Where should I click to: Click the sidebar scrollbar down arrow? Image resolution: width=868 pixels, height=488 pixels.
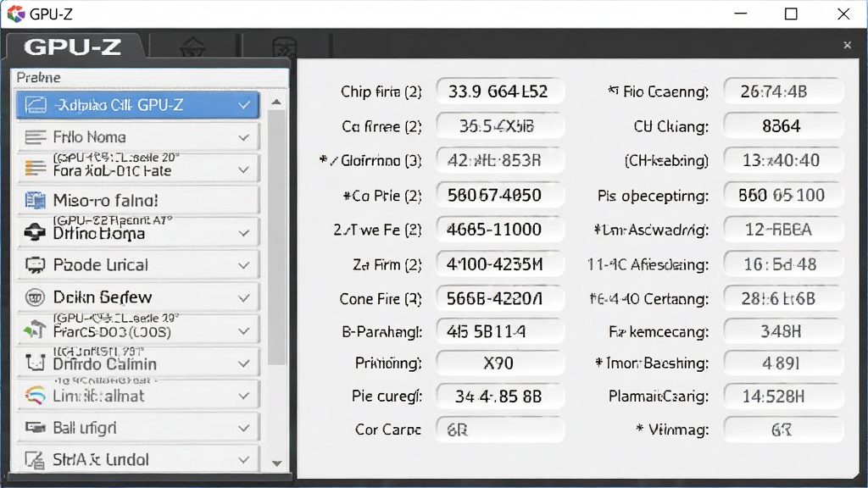point(277,463)
